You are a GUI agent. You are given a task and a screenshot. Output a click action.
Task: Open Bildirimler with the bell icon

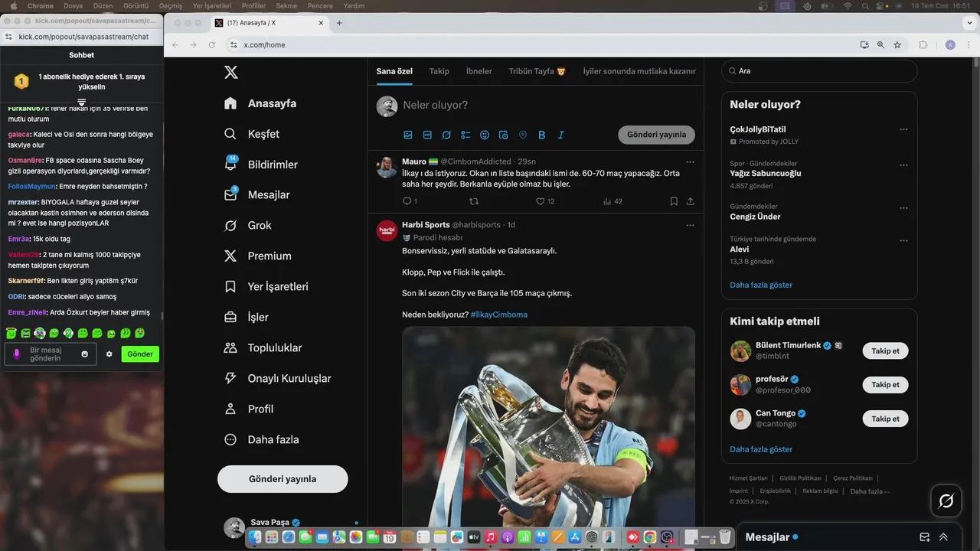click(x=261, y=165)
